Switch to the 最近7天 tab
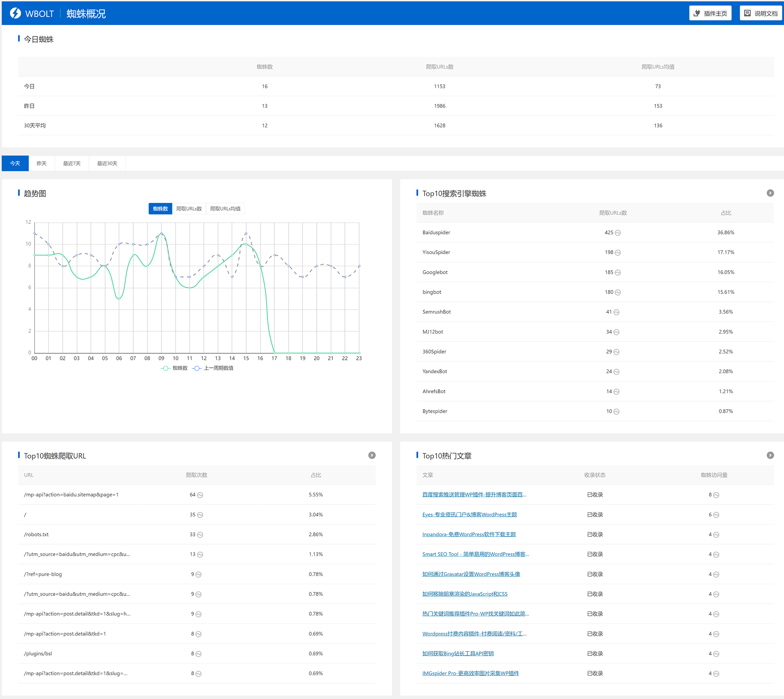The height and width of the screenshot is (699, 784). (x=72, y=163)
